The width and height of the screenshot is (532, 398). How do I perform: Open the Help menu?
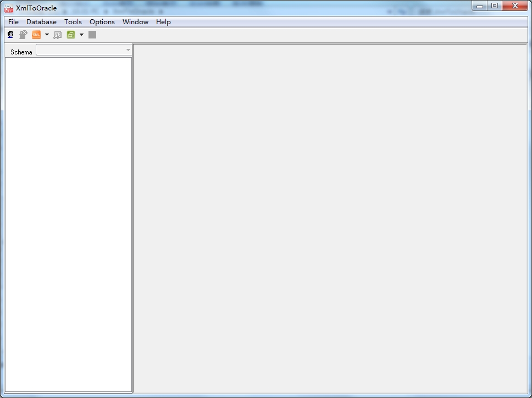coord(163,22)
